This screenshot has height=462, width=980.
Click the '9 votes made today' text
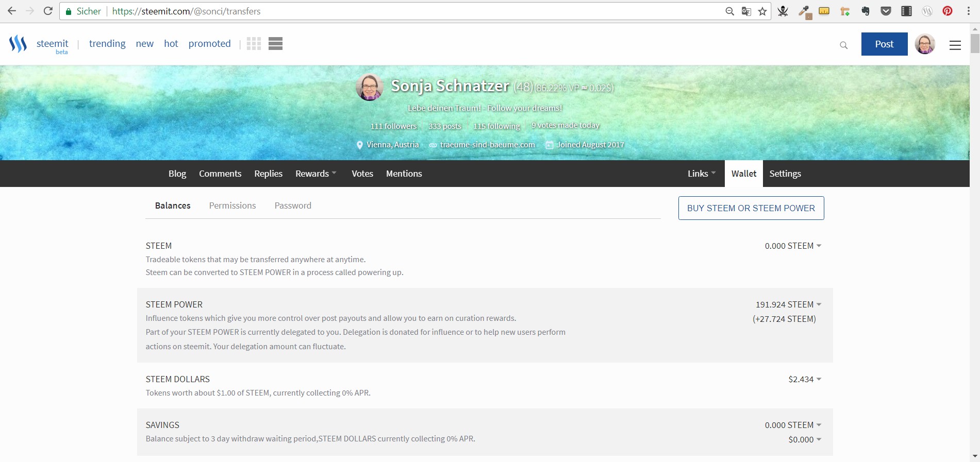566,125
